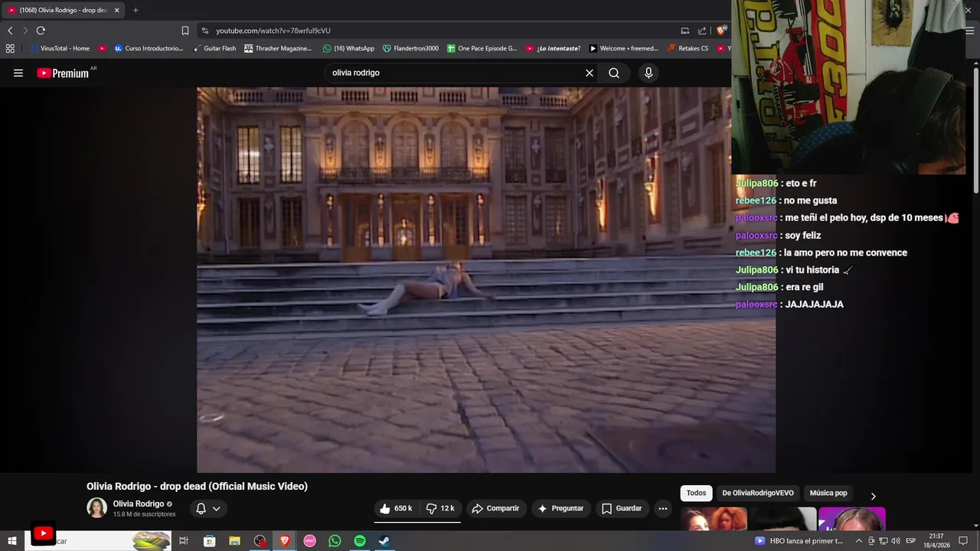
Task: Open Brave browser taskbar icon
Action: tap(285, 541)
